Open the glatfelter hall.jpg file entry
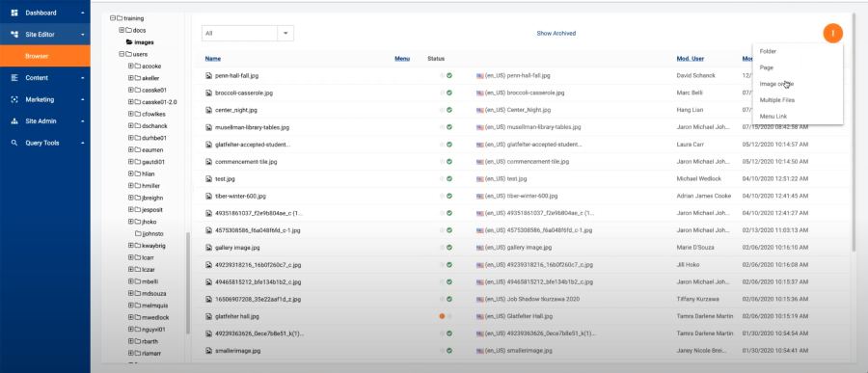 coord(237,316)
